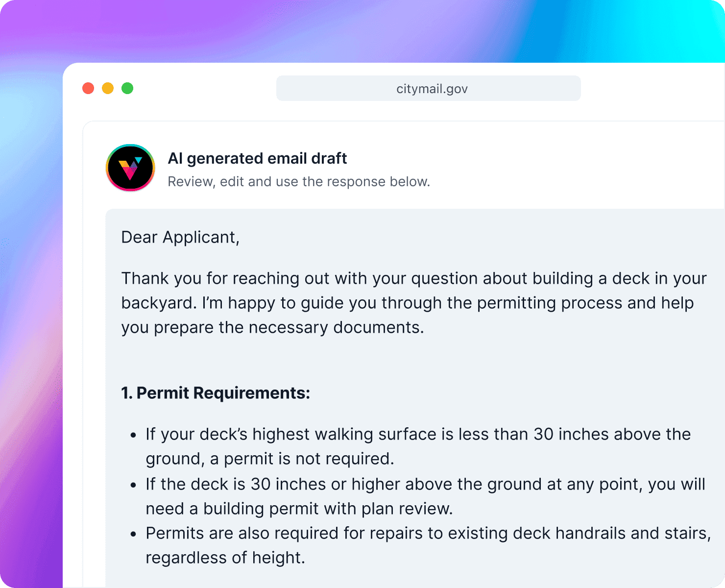Click the yellow minimize traffic light
Viewport: 725px width, 588px height.
(108, 88)
